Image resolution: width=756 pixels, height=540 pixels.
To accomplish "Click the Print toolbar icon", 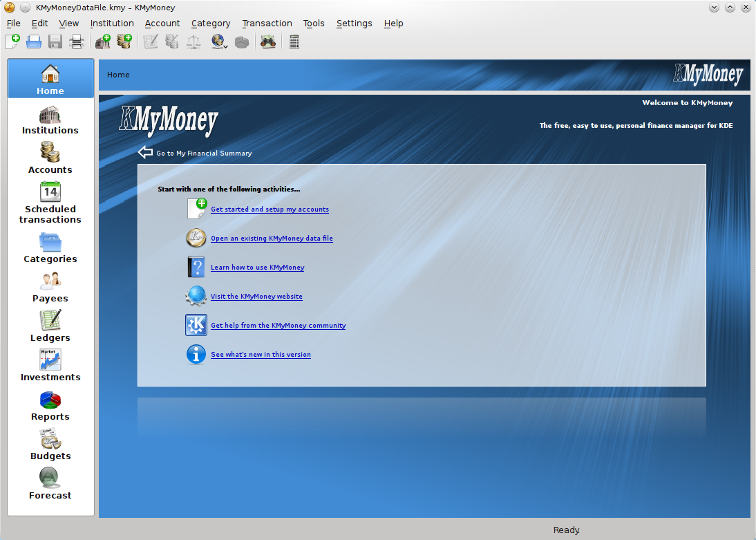I will pyautogui.click(x=76, y=42).
